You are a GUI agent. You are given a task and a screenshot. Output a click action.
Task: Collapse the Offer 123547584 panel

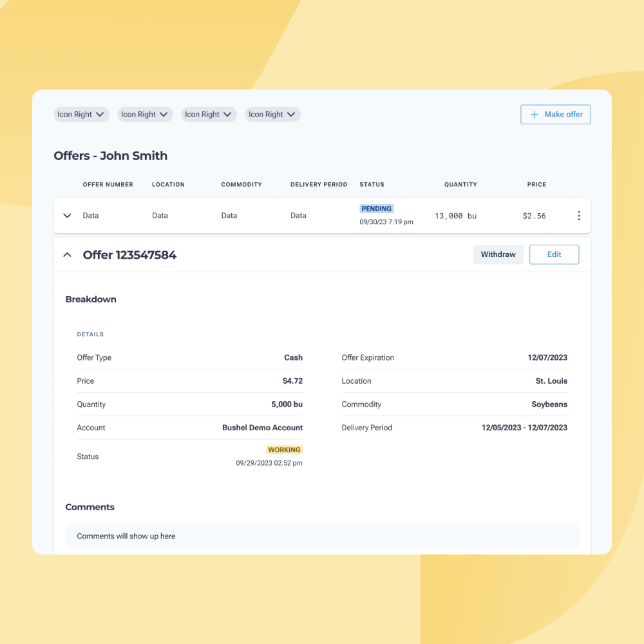68,254
